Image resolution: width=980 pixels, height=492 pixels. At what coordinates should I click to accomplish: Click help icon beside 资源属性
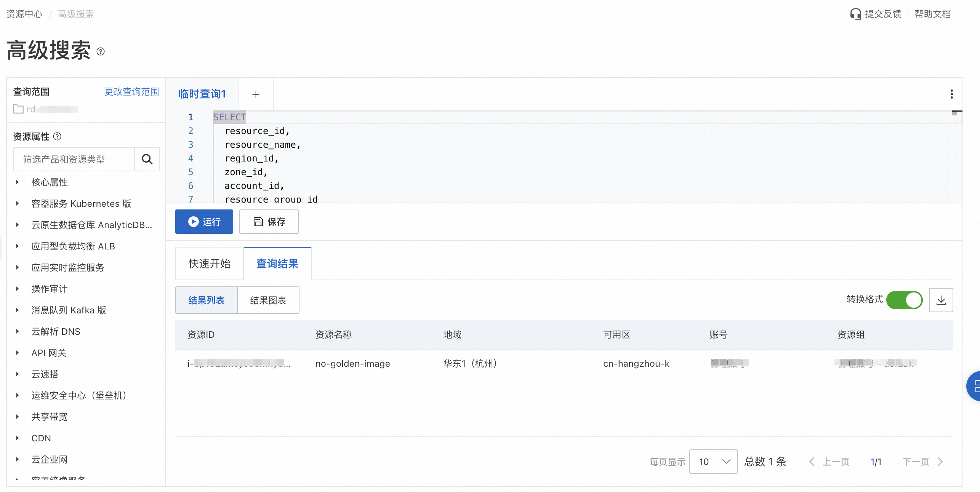pos(57,136)
